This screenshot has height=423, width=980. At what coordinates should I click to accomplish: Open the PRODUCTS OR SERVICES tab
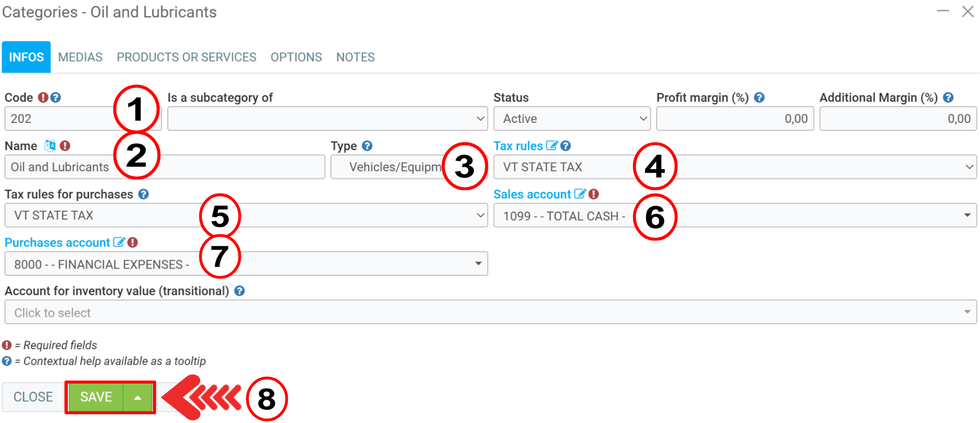[x=186, y=57]
